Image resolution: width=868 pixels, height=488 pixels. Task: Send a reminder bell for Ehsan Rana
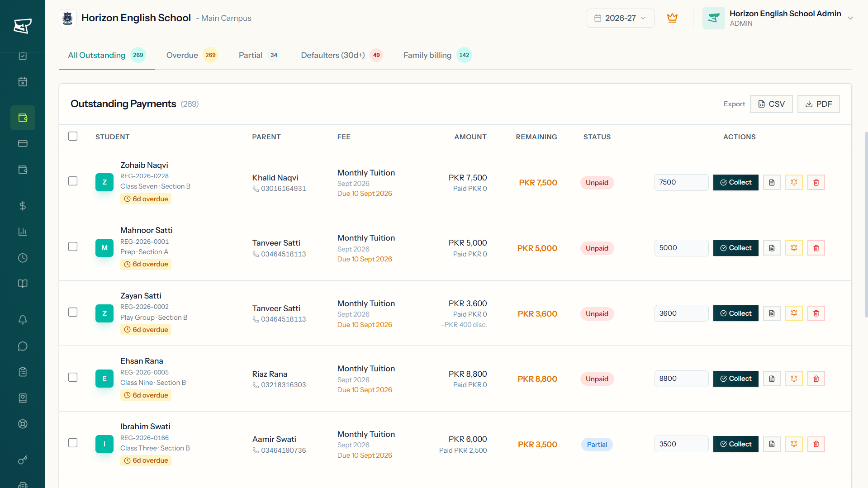794,379
